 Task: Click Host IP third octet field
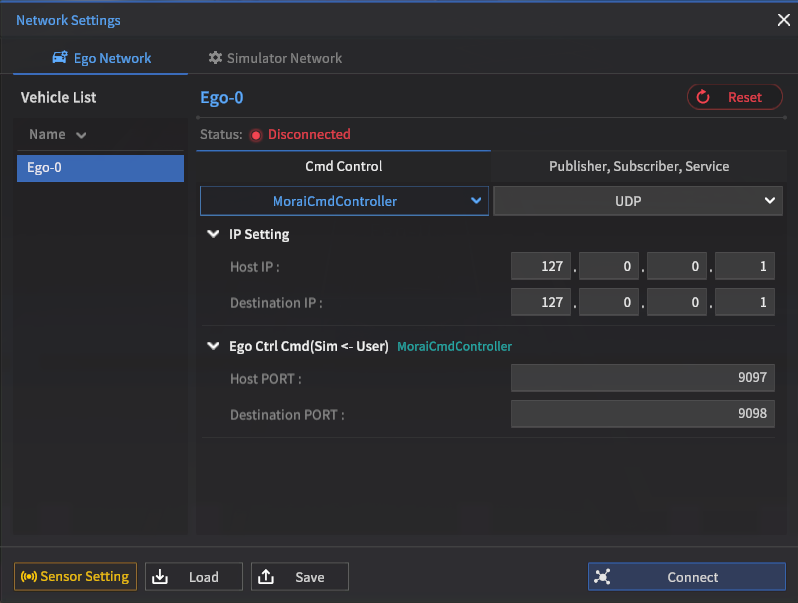[677, 266]
